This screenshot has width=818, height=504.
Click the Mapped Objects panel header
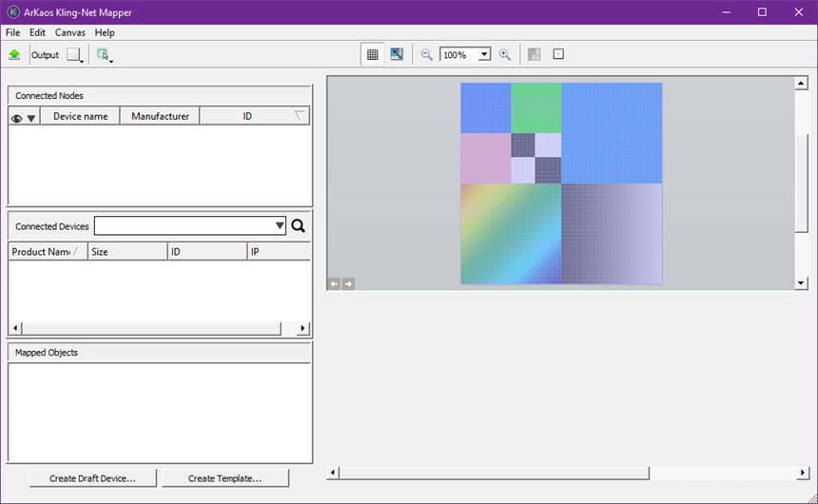(160, 353)
